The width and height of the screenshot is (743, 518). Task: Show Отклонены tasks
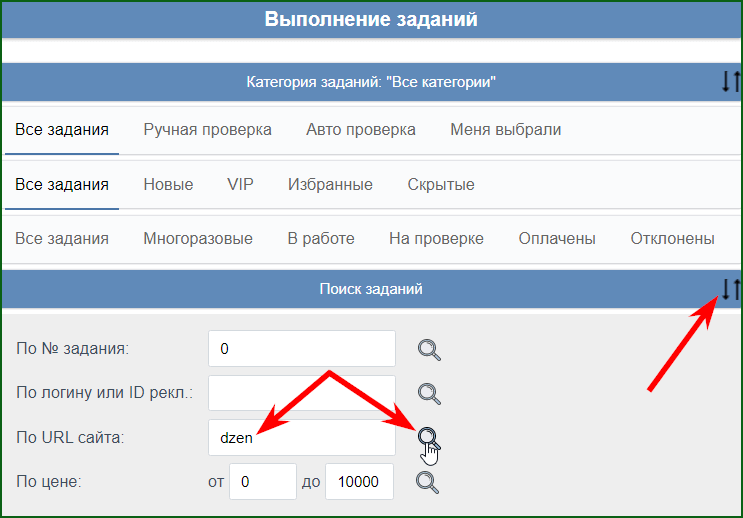coord(672,238)
